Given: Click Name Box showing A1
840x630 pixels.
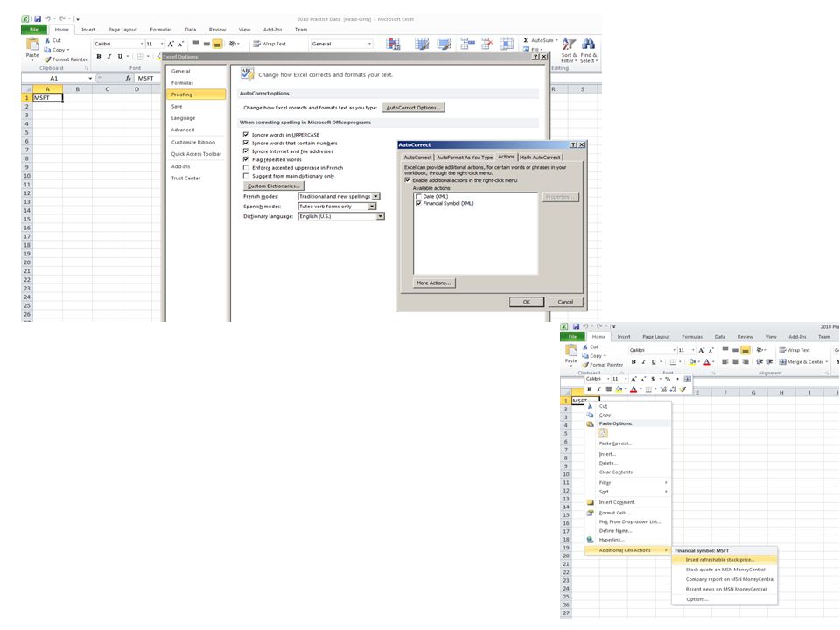Looking at the screenshot, I should pyautogui.click(x=54, y=78).
